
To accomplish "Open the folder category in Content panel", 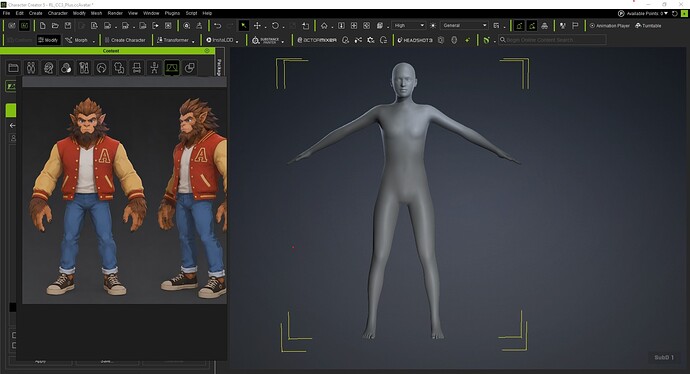I will (x=13, y=68).
